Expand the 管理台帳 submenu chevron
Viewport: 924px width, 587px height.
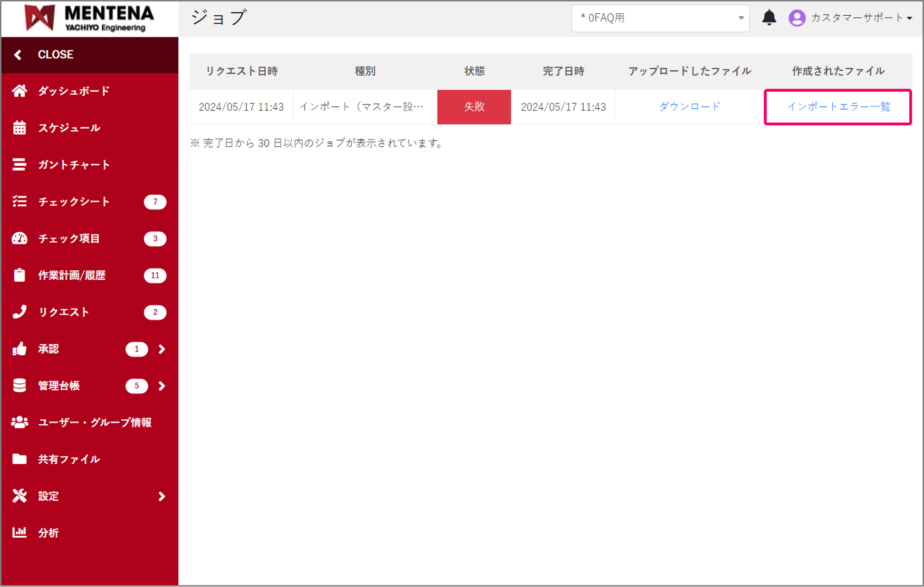[x=162, y=386]
